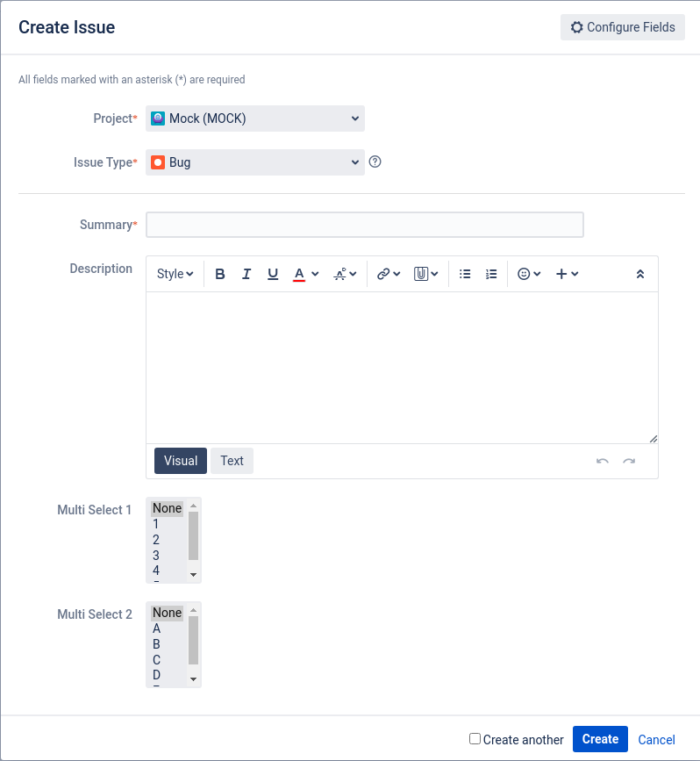Redo edit in description editor
This screenshot has width=700, height=761.
pos(629,461)
